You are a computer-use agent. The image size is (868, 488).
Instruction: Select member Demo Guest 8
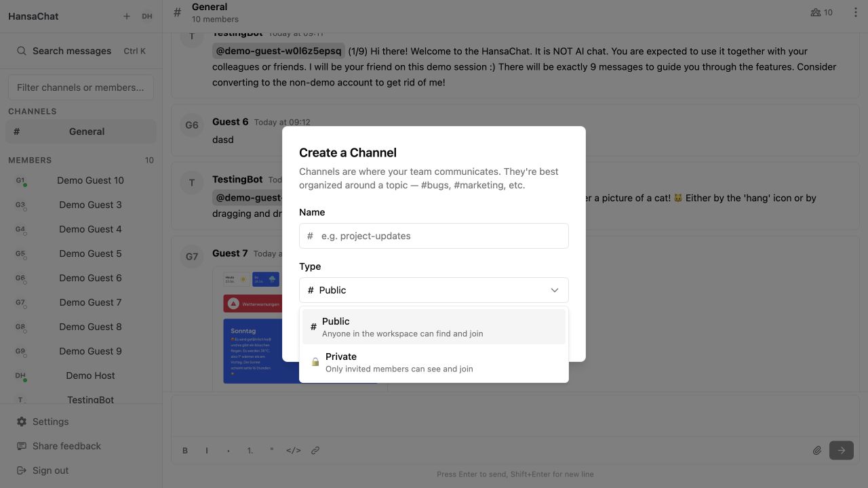point(81,327)
